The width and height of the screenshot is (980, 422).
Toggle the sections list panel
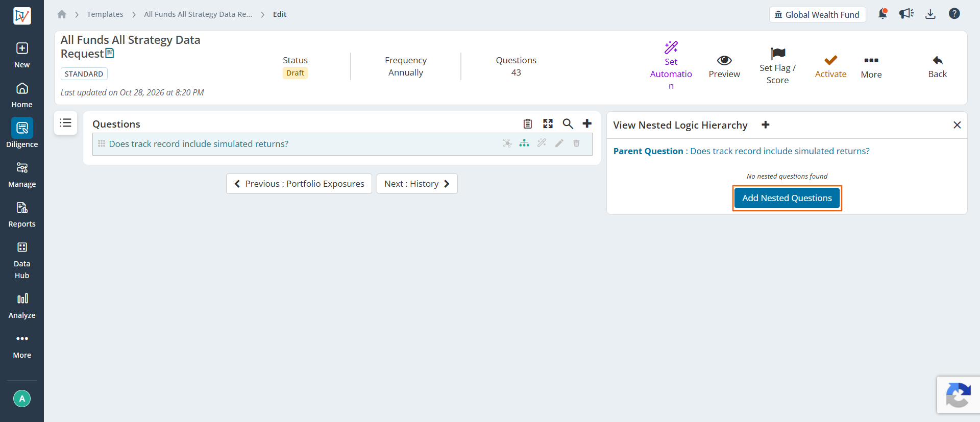point(66,123)
